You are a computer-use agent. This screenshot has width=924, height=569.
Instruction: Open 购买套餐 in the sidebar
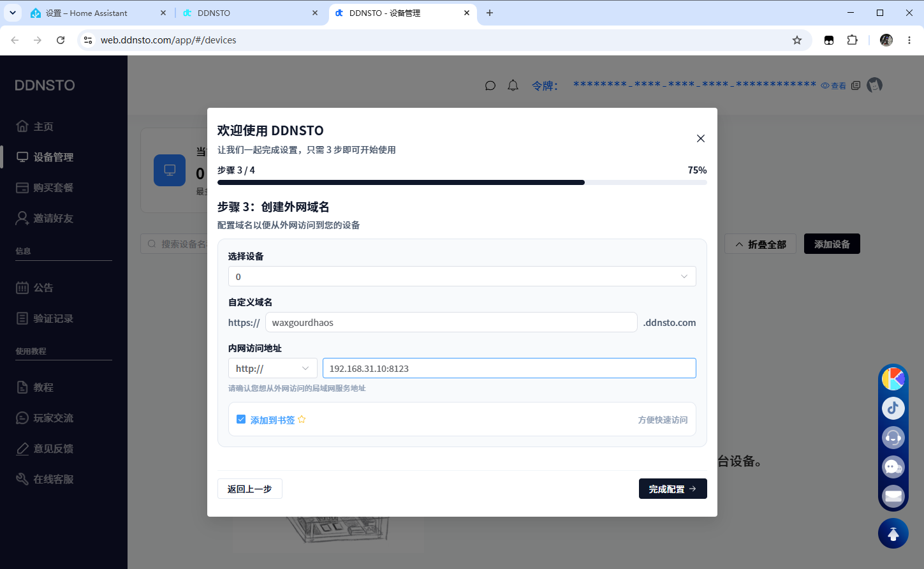click(x=45, y=188)
